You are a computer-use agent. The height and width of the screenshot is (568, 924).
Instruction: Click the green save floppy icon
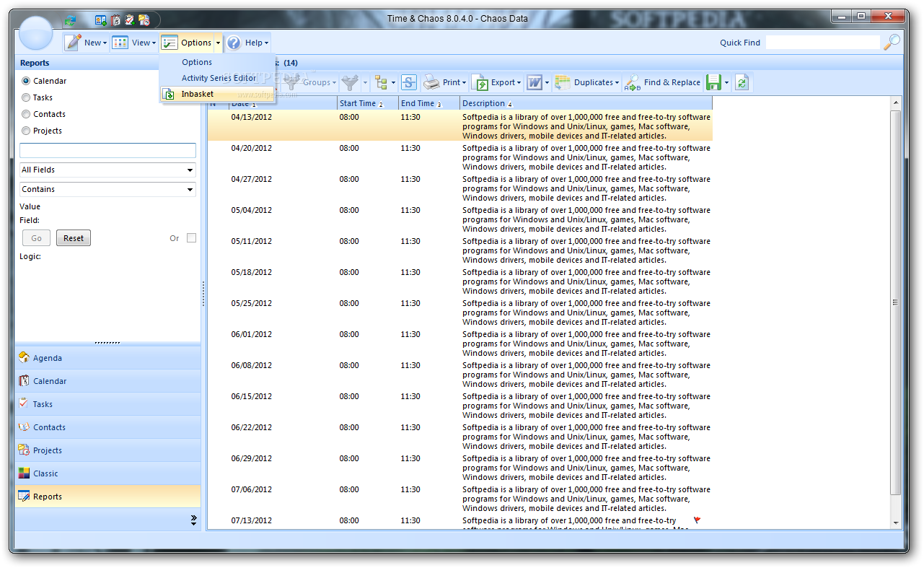pos(713,82)
